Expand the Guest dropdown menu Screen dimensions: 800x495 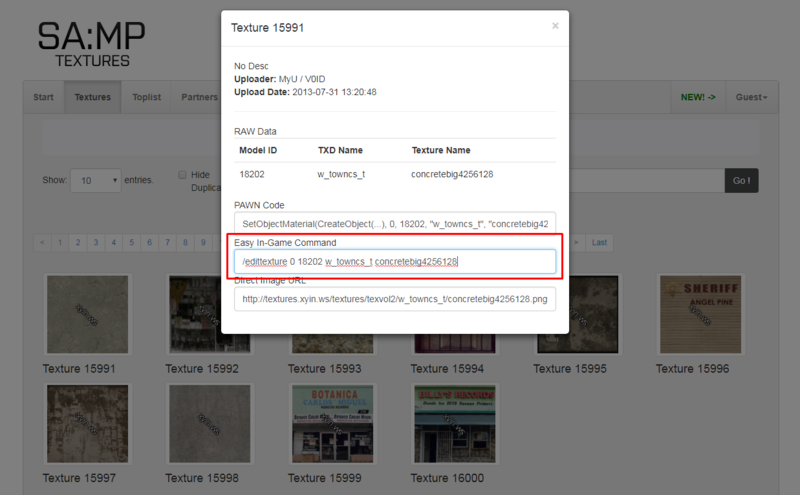pos(752,97)
